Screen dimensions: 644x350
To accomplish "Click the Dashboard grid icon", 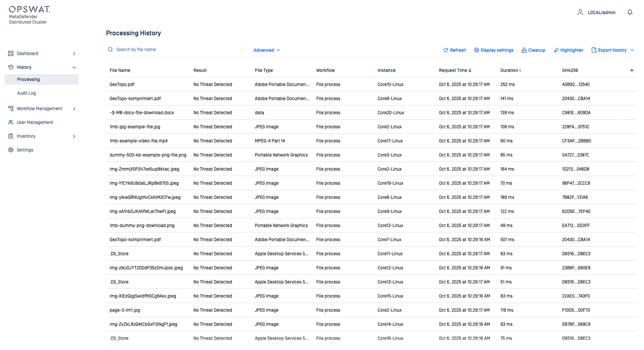I will pyautogui.click(x=11, y=54).
